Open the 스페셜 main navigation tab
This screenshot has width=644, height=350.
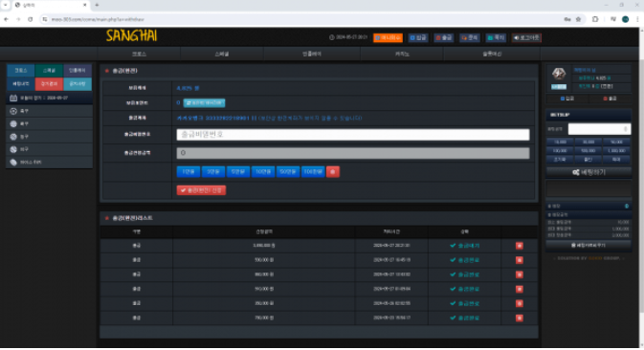coord(222,54)
